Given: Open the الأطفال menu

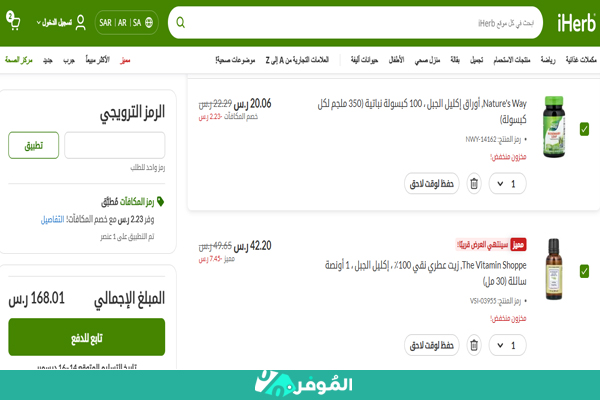Looking at the screenshot, I should click(x=396, y=60).
